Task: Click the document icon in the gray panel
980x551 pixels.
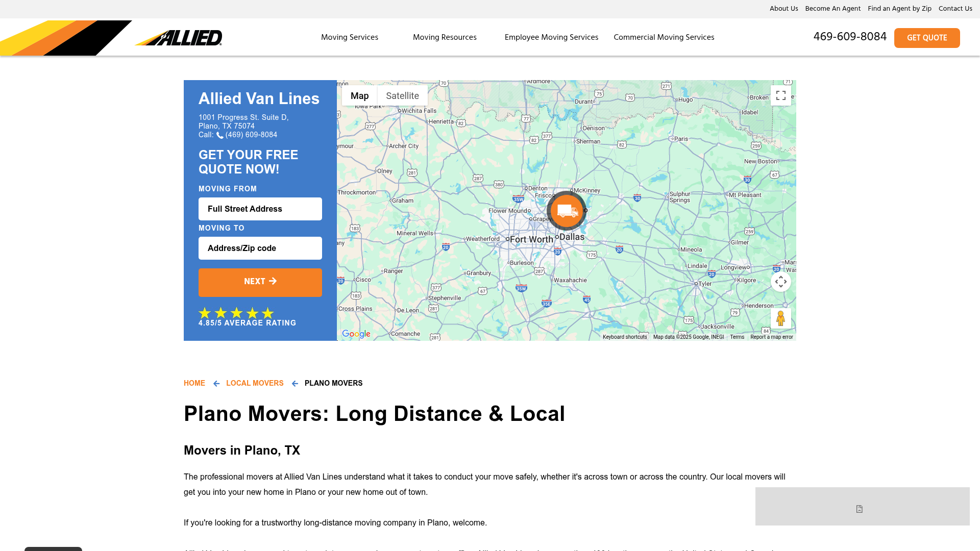Action: coord(860,509)
